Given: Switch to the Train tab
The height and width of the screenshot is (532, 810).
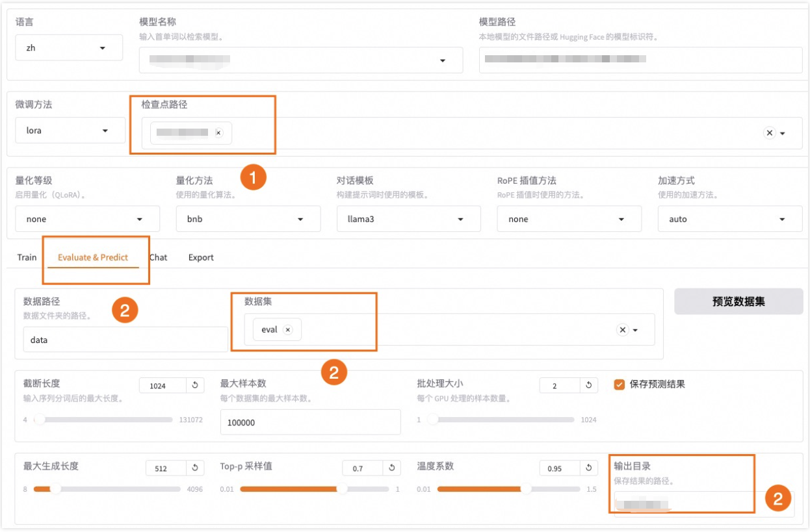Looking at the screenshot, I should click(x=27, y=257).
